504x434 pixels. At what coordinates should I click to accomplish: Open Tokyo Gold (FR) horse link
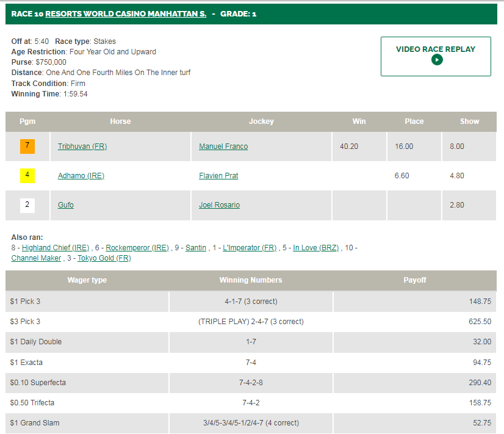[104, 258]
